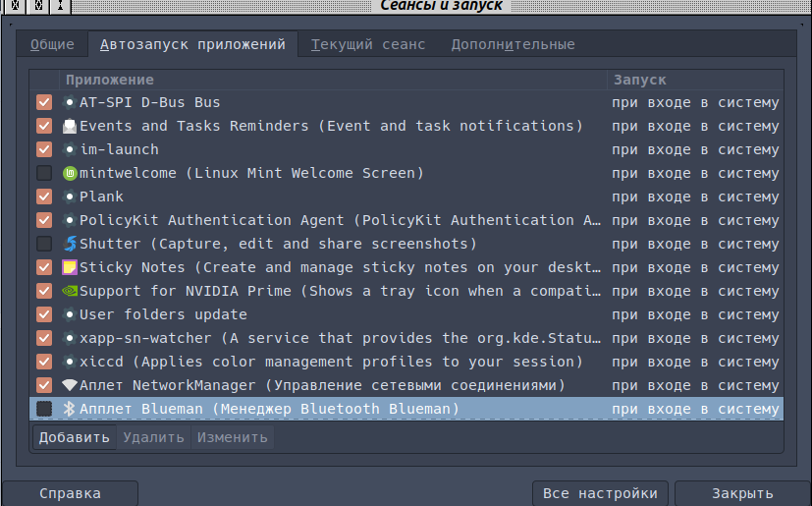Open Справка help button
This screenshot has width=812, height=506.
[x=71, y=493]
